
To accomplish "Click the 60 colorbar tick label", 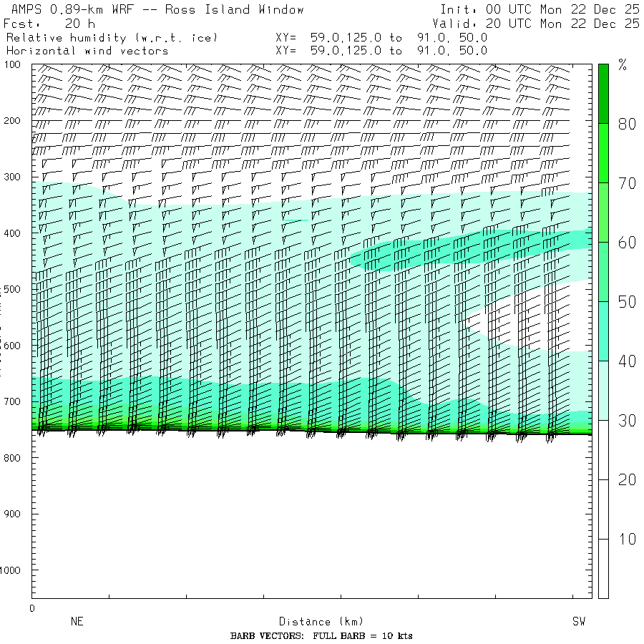I will pos(627,243).
